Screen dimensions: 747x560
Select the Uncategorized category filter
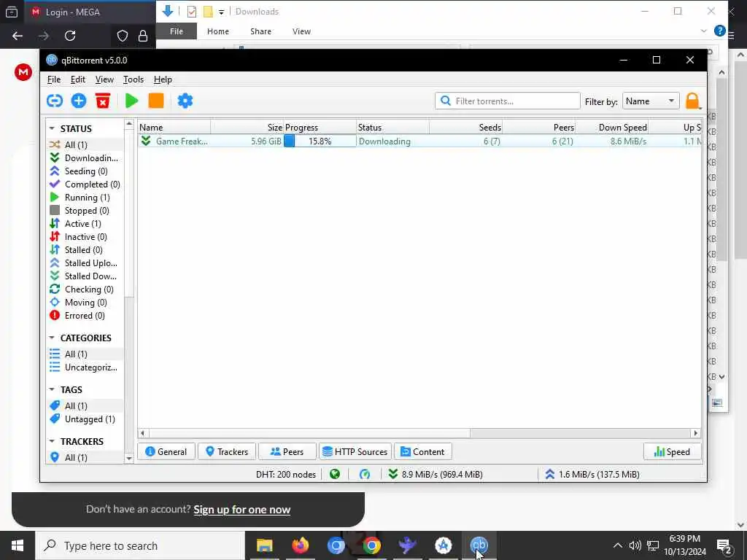(84, 367)
